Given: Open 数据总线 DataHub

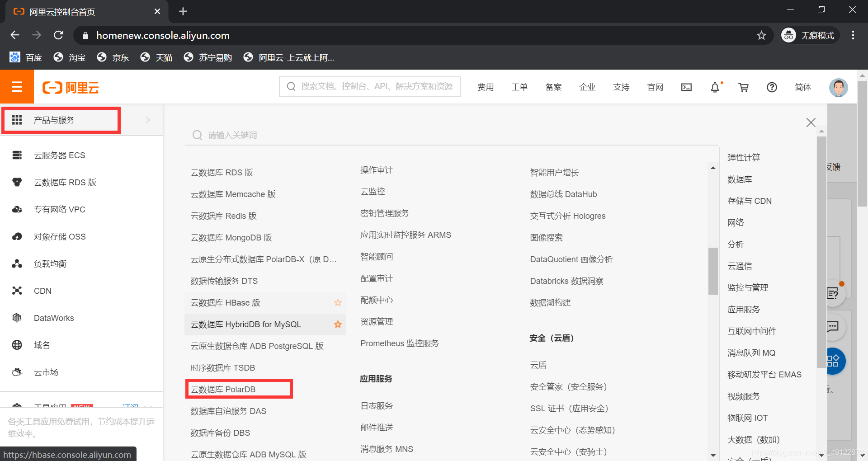Looking at the screenshot, I should click(563, 194).
